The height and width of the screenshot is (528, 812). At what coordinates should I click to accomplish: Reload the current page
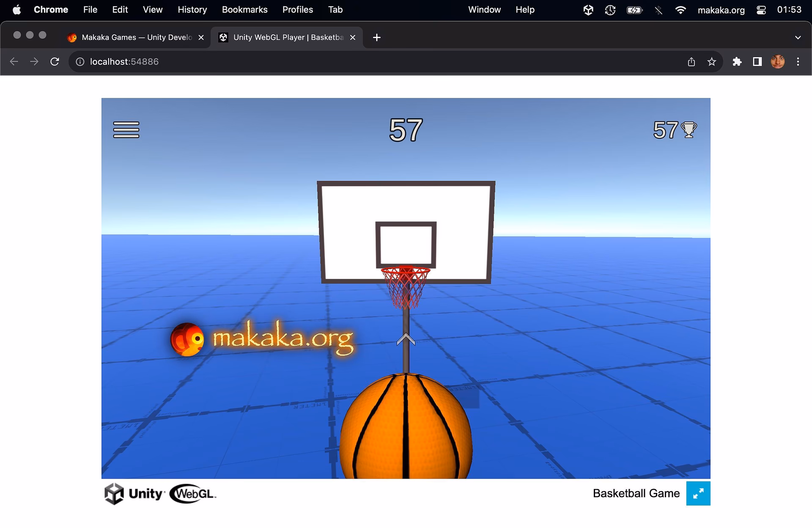(55, 61)
